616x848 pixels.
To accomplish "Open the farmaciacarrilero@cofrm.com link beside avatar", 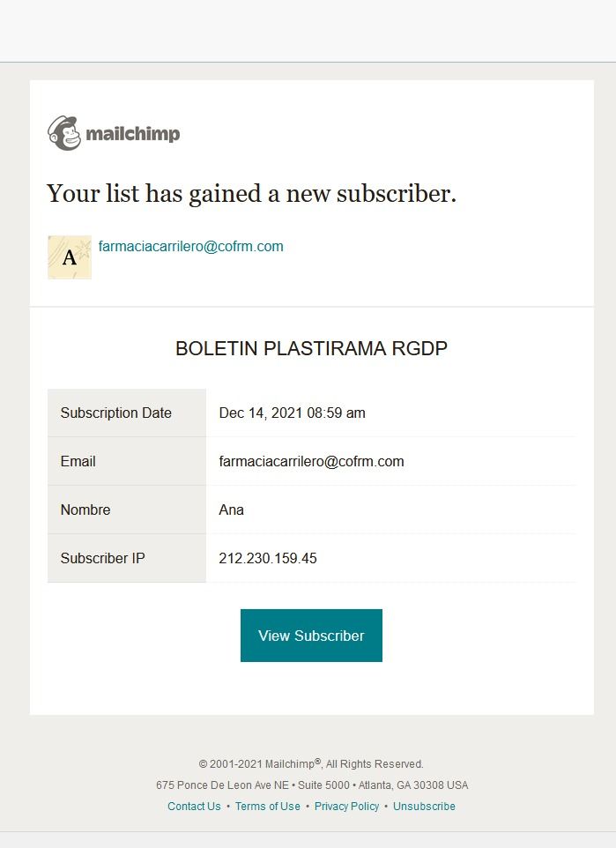I will (x=191, y=247).
